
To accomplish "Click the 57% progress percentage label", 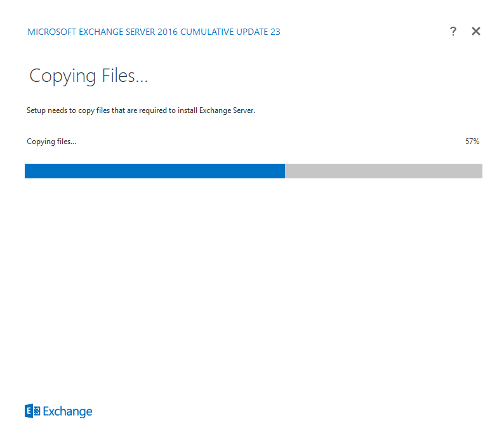I will tap(472, 142).
